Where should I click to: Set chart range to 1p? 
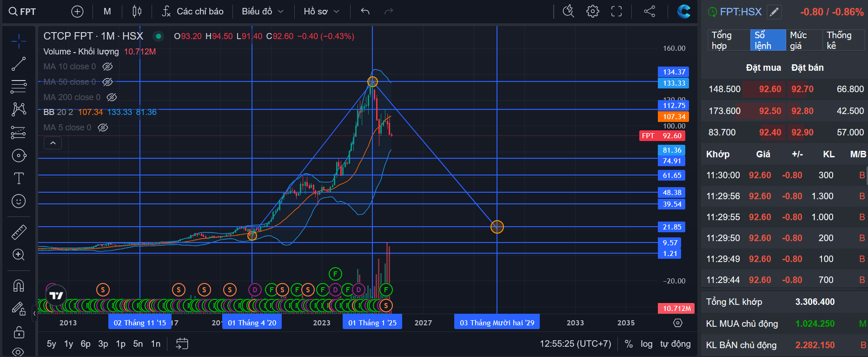tap(121, 344)
